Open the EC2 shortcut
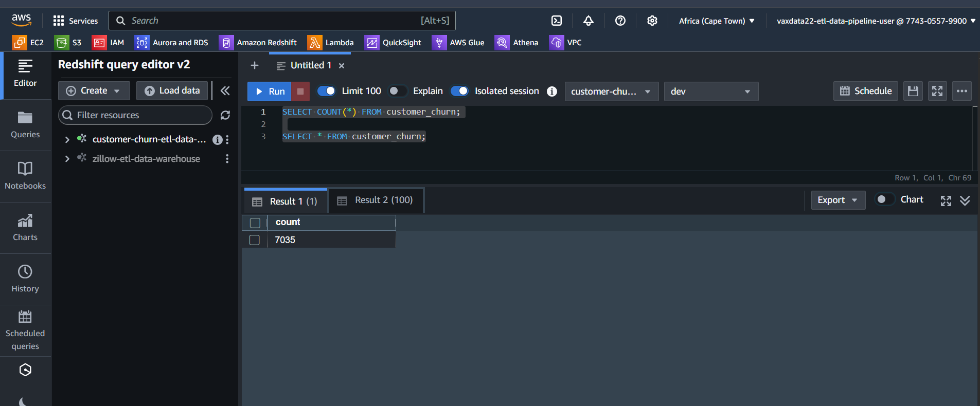Screen dimensions: 980x406 pos(28,42)
